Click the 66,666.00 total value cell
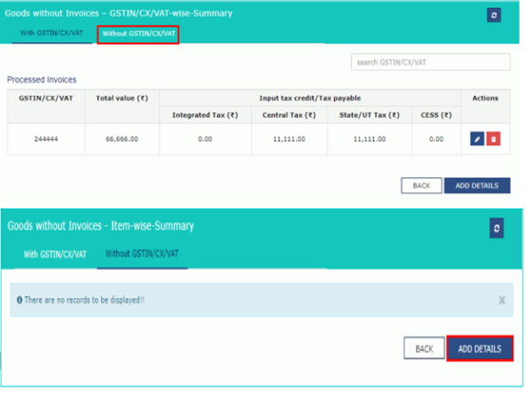 click(x=122, y=138)
